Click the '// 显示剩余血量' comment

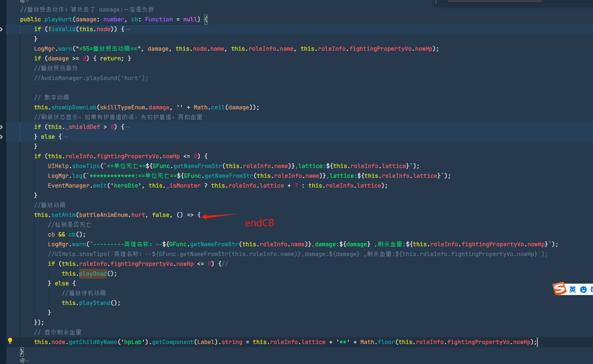[58, 332]
